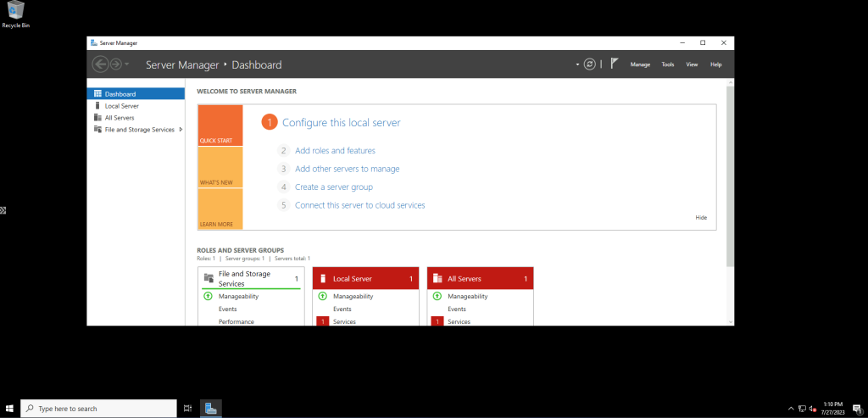
Task: Click the All Servers icon in sidebar
Action: [98, 117]
